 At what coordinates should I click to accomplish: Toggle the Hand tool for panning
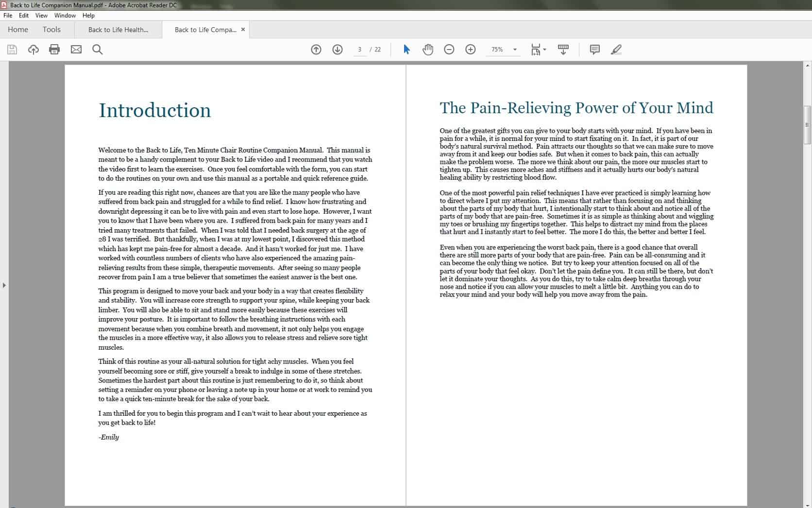[428, 49]
